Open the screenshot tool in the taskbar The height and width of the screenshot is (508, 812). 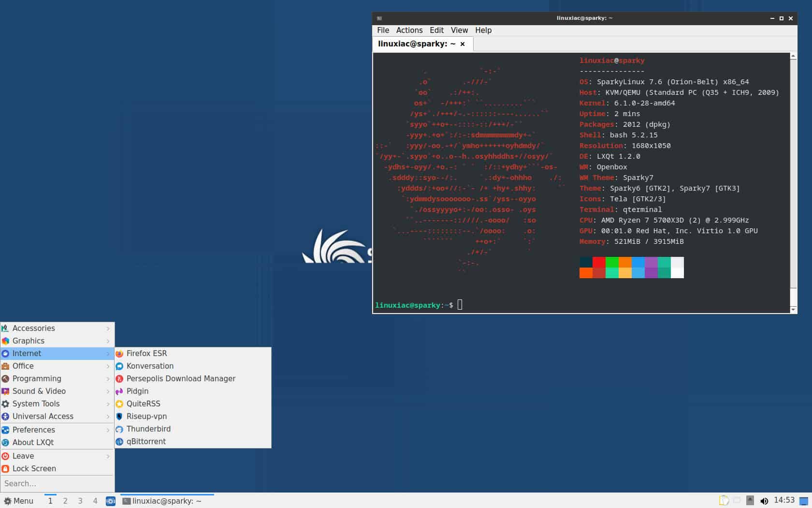pos(110,501)
